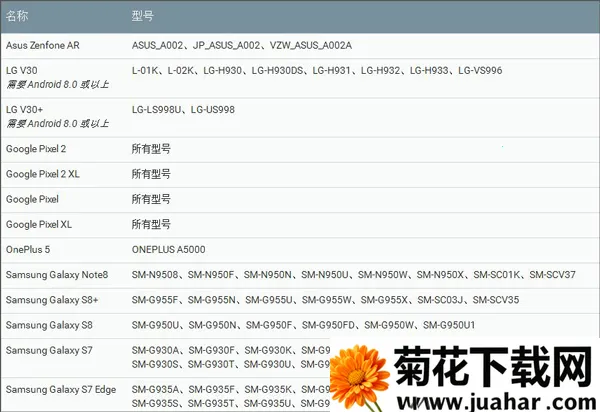
Task: Select the Samsung Galaxy Note8 name
Action: (57, 275)
